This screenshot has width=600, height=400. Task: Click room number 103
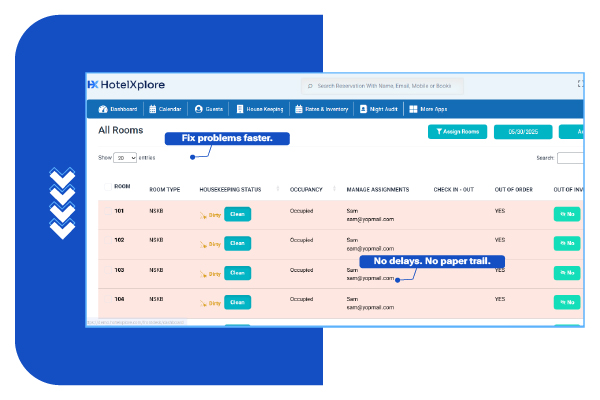pos(119,270)
